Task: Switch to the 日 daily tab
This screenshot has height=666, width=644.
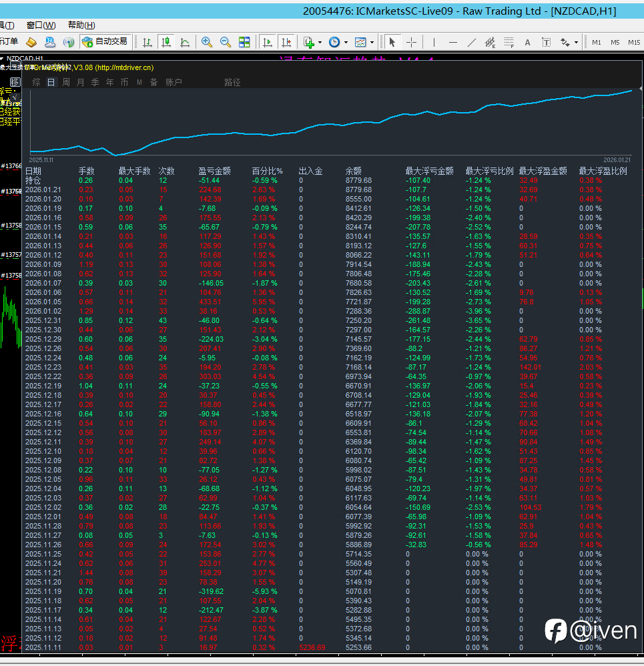Action: (x=51, y=82)
